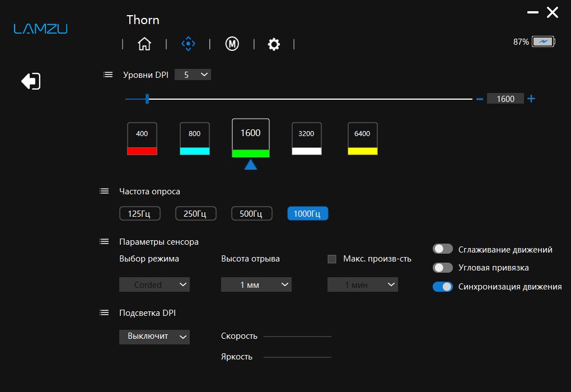
Task: Open the Выключит DPI lighting dropdown
Action: (155, 337)
